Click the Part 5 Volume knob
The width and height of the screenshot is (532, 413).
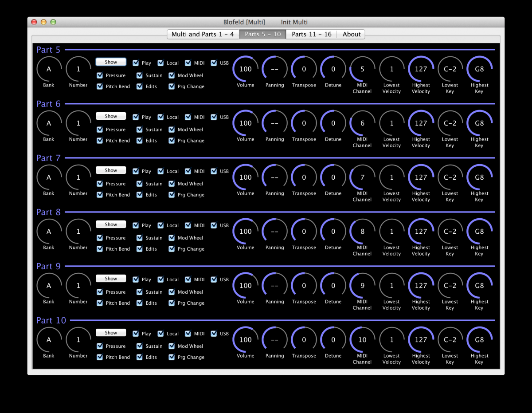tap(245, 69)
